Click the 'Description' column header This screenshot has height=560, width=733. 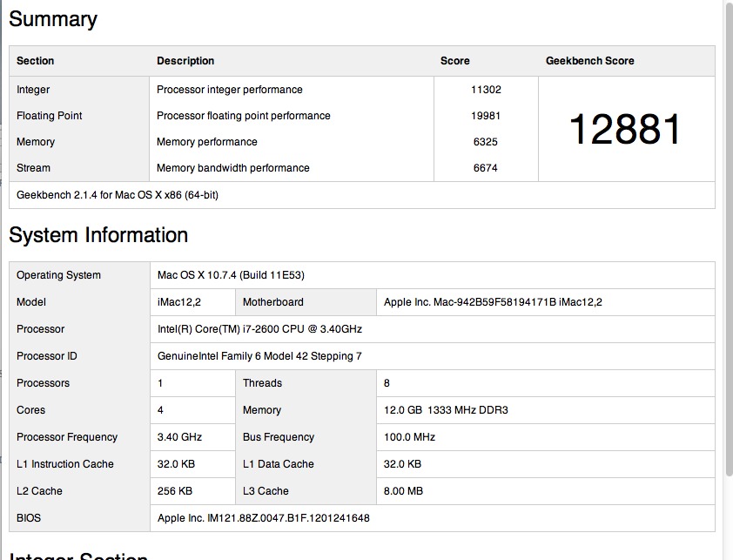tap(185, 61)
